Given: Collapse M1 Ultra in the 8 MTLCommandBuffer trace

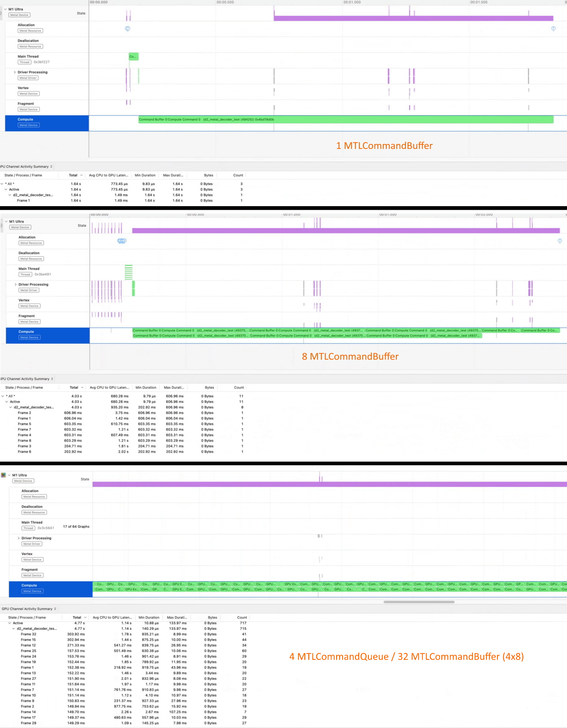Looking at the screenshot, I should 6,221.
